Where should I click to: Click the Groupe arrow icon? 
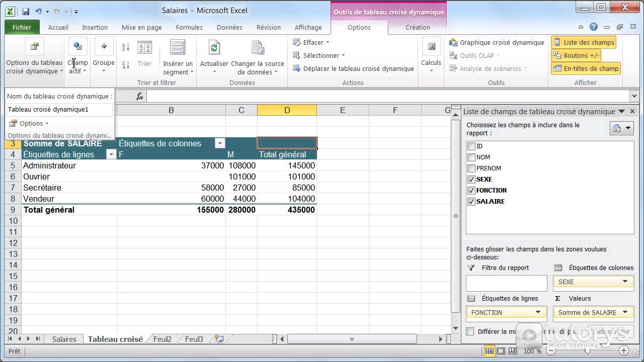[x=104, y=47]
